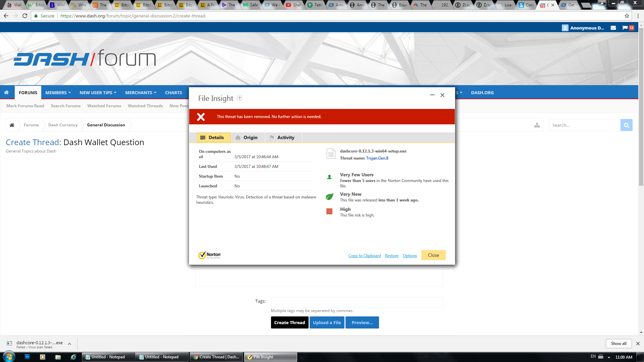Dismiss the download bar with the X
This screenshot has width=644, height=362.
(638, 344)
